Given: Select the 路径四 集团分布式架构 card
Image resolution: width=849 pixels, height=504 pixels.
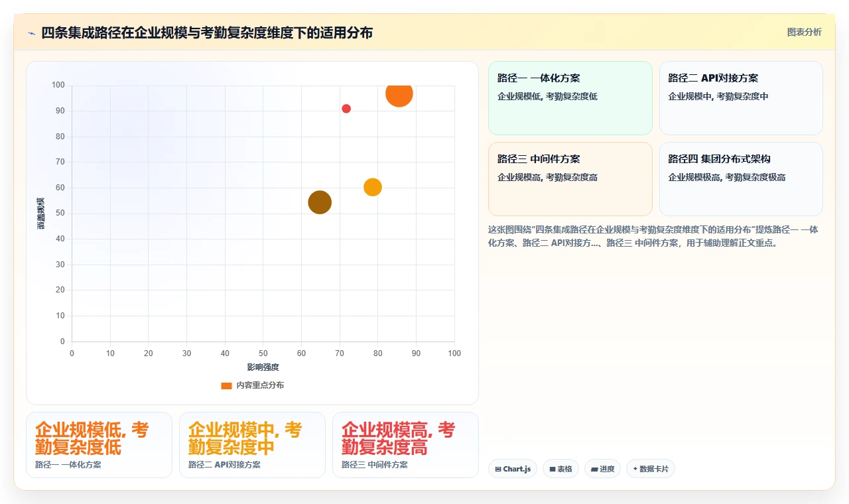Looking at the screenshot, I should click(x=741, y=179).
